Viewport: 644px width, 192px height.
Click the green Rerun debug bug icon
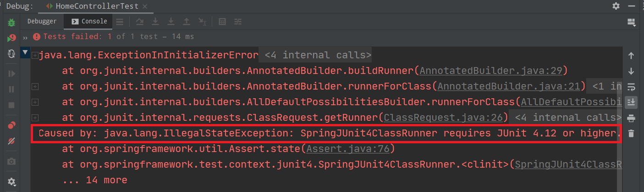12,22
